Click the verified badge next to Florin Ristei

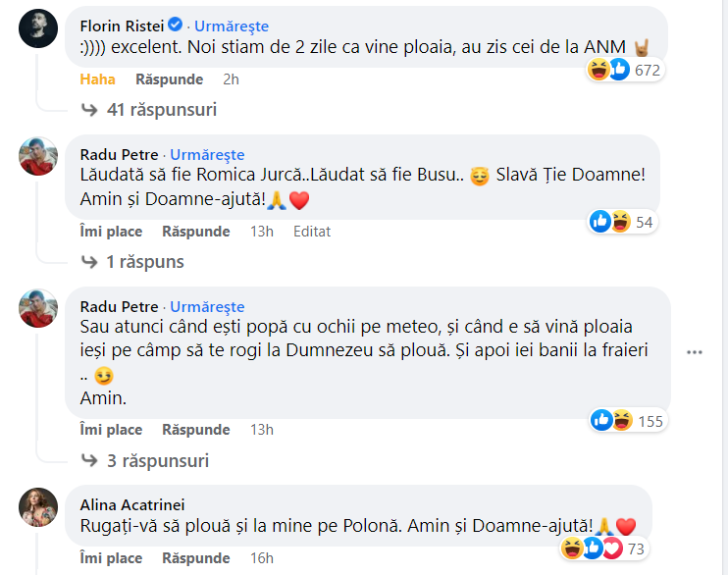click(x=175, y=25)
